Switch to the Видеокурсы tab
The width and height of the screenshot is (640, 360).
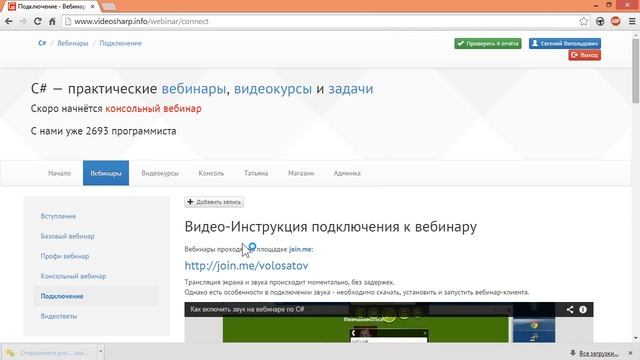point(160,173)
